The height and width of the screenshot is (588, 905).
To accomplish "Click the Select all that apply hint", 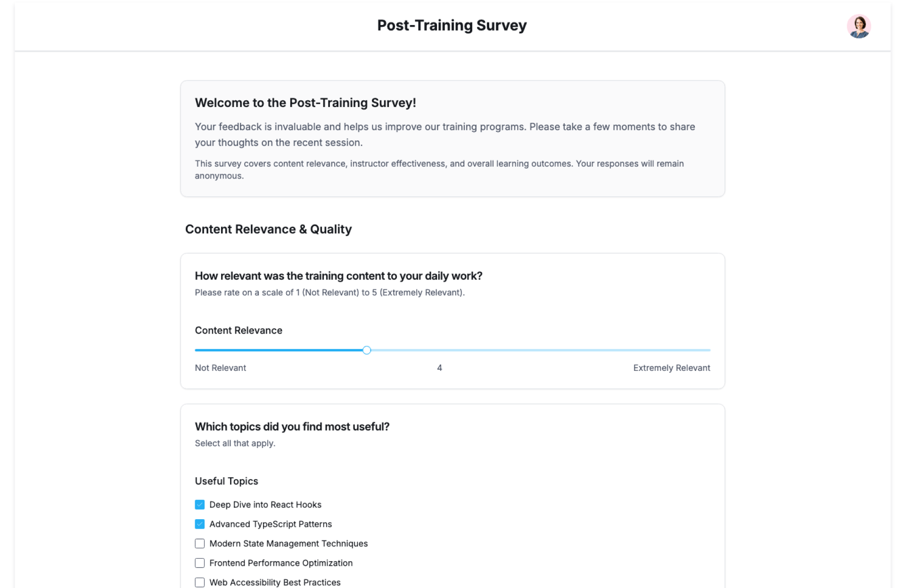I will click(x=235, y=443).
